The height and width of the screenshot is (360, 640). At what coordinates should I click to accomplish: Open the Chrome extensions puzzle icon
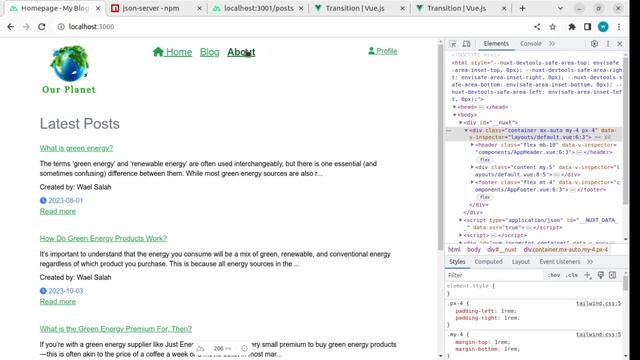coord(572,27)
